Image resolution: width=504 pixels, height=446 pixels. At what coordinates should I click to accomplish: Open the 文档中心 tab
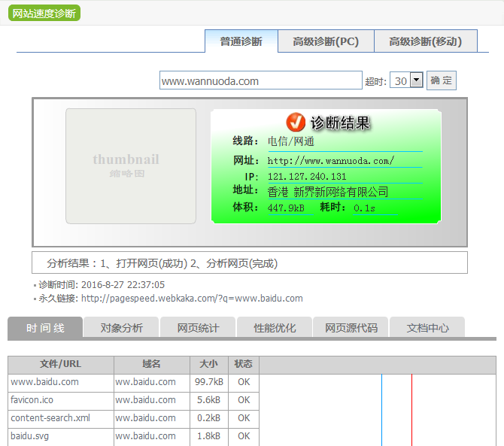(x=427, y=328)
